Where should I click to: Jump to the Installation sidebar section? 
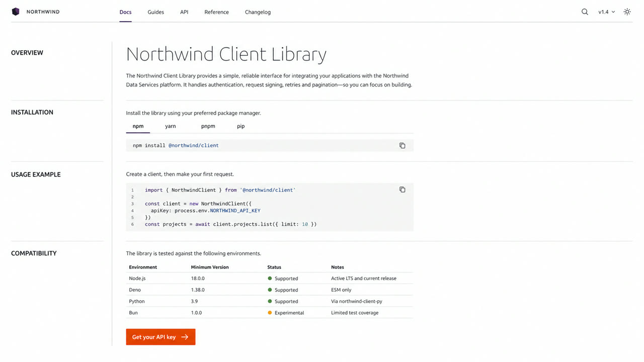tap(32, 112)
